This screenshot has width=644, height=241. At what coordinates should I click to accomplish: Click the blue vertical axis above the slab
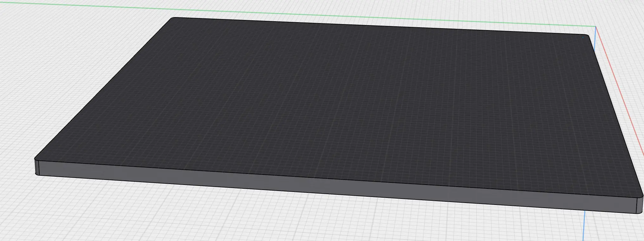(x=595, y=38)
